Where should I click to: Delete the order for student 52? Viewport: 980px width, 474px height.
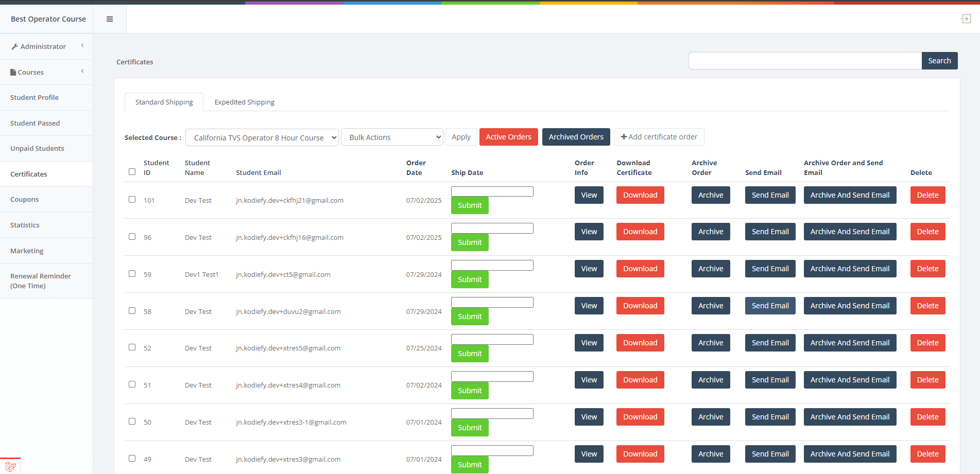tap(927, 343)
